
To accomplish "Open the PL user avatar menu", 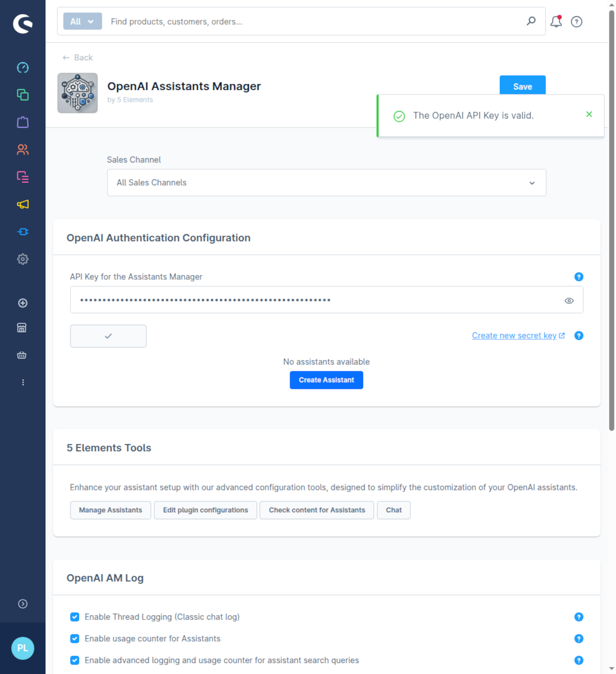I will [23, 648].
